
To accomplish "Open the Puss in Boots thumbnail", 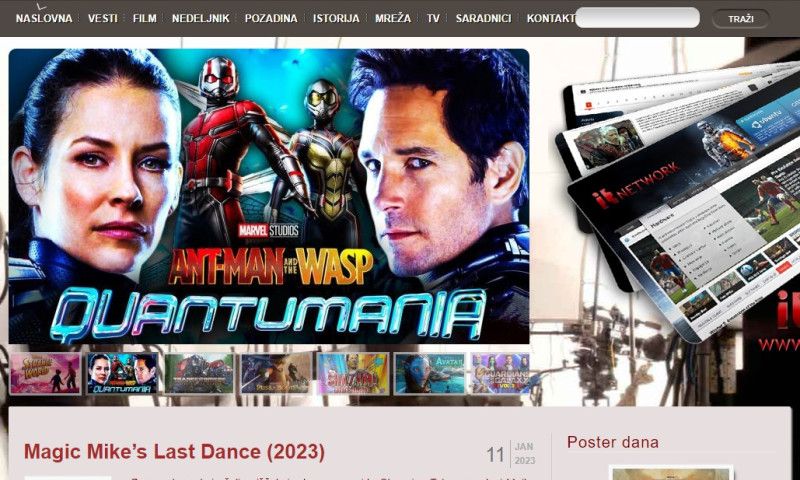I will (x=276, y=373).
